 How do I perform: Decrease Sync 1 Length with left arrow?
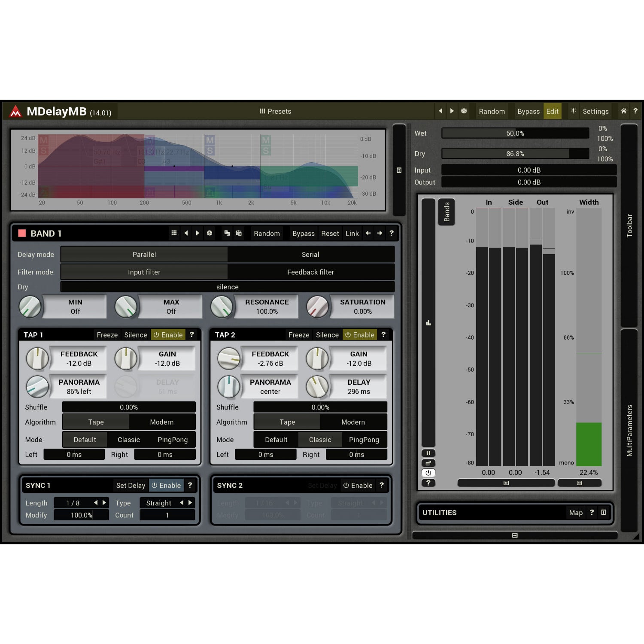(x=96, y=503)
